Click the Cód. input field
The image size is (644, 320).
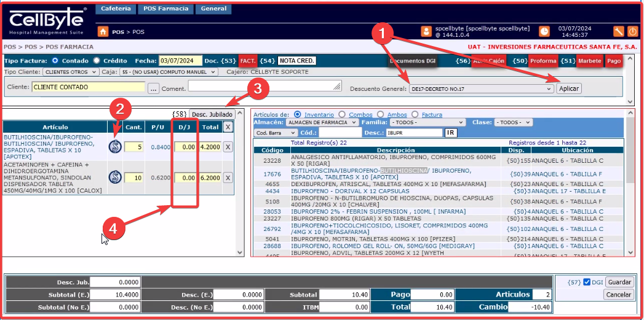[x=341, y=133]
